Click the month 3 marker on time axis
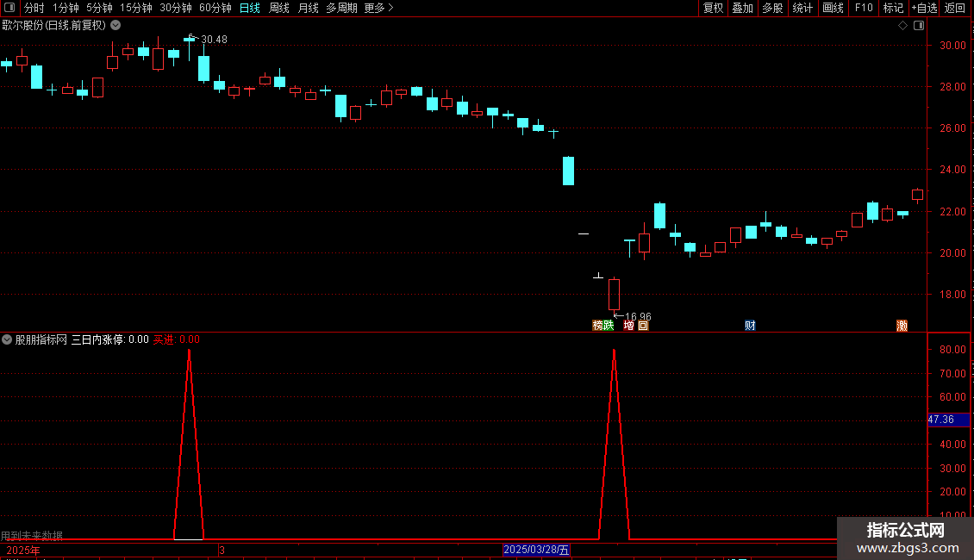Viewport: 974px width, 560px height. point(222,550)
